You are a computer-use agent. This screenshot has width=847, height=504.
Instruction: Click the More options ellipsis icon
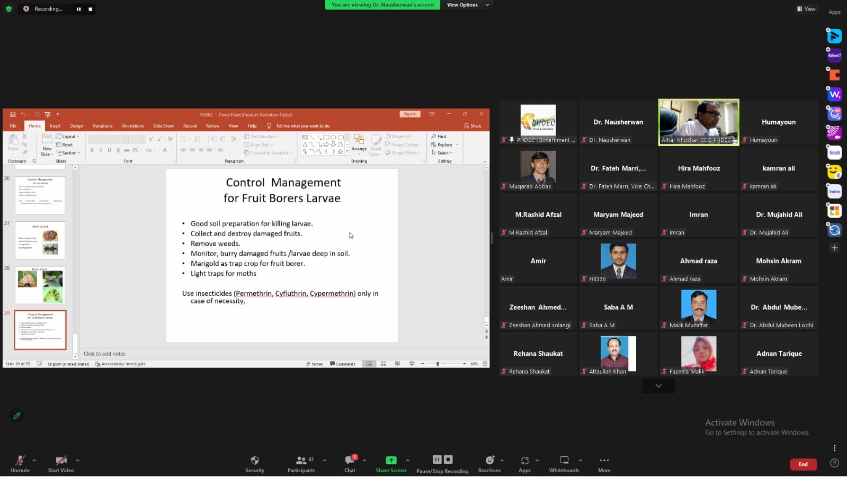[x=604, y=460]
